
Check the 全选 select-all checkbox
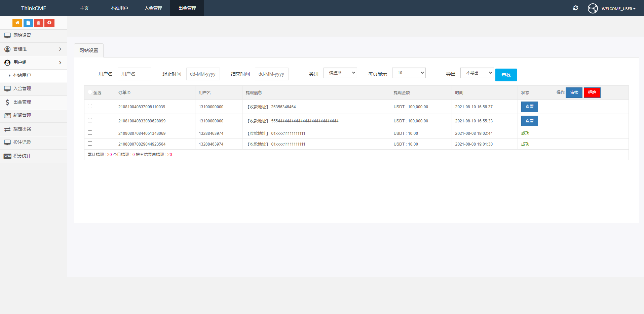click(x=90, y=91)
